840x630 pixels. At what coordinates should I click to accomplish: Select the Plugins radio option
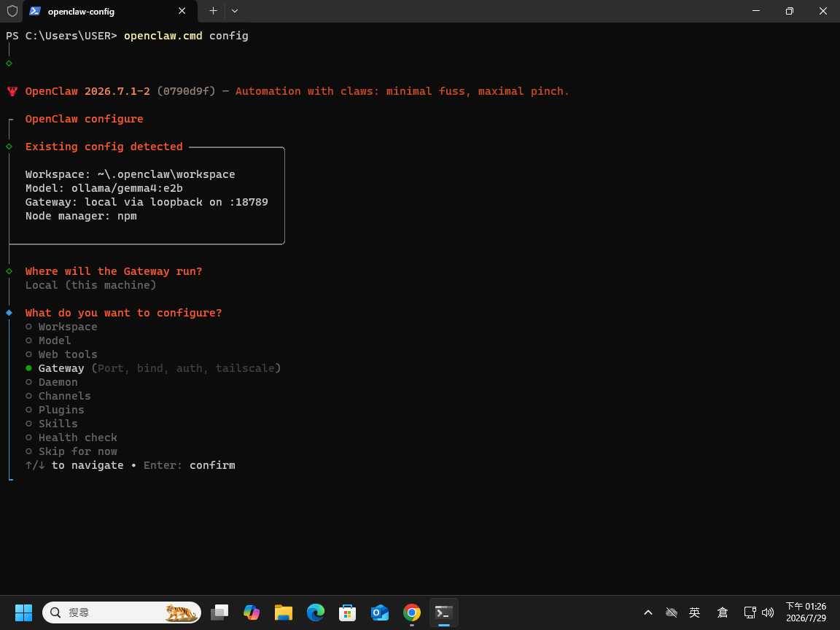pos(55,411)
